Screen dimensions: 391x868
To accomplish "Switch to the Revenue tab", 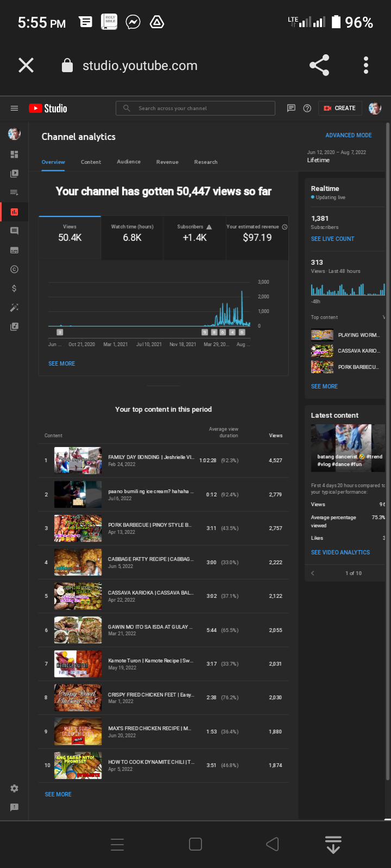I will tap(167, 162).
